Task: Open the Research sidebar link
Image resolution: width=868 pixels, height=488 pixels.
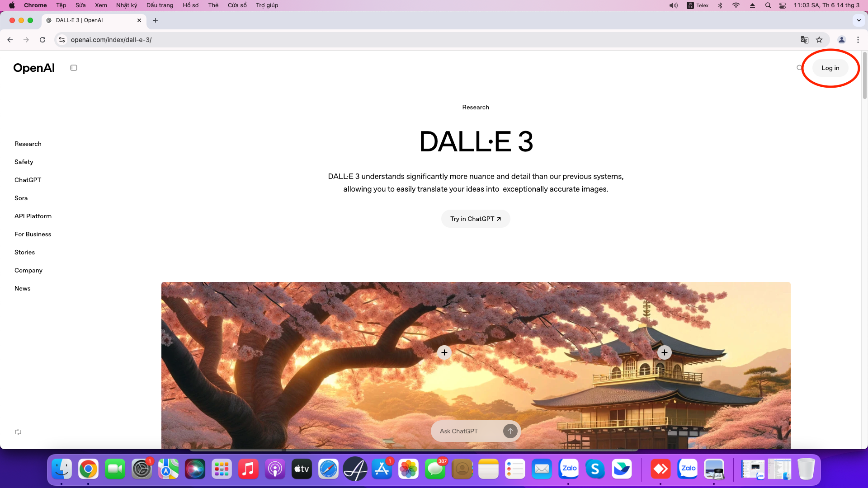Action: click(28, 144)
